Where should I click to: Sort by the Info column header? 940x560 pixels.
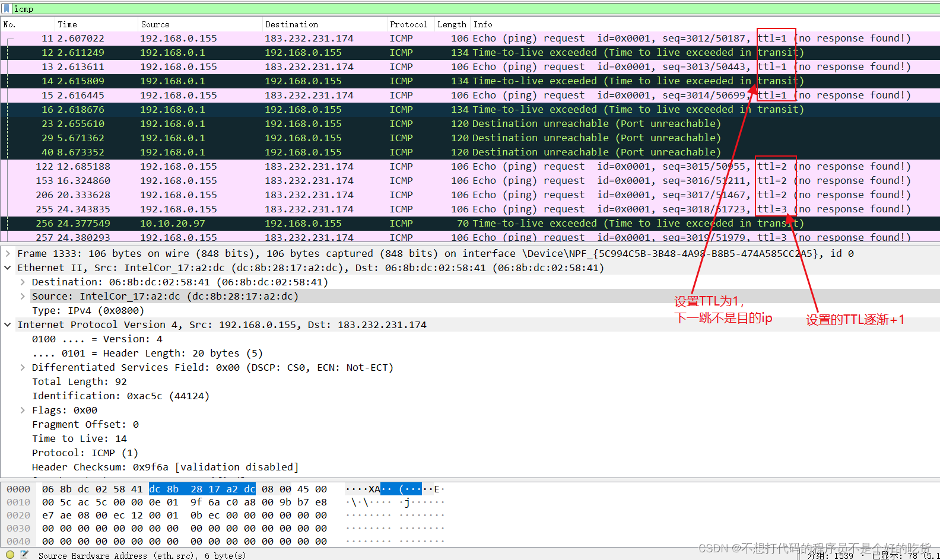(705, 24)
